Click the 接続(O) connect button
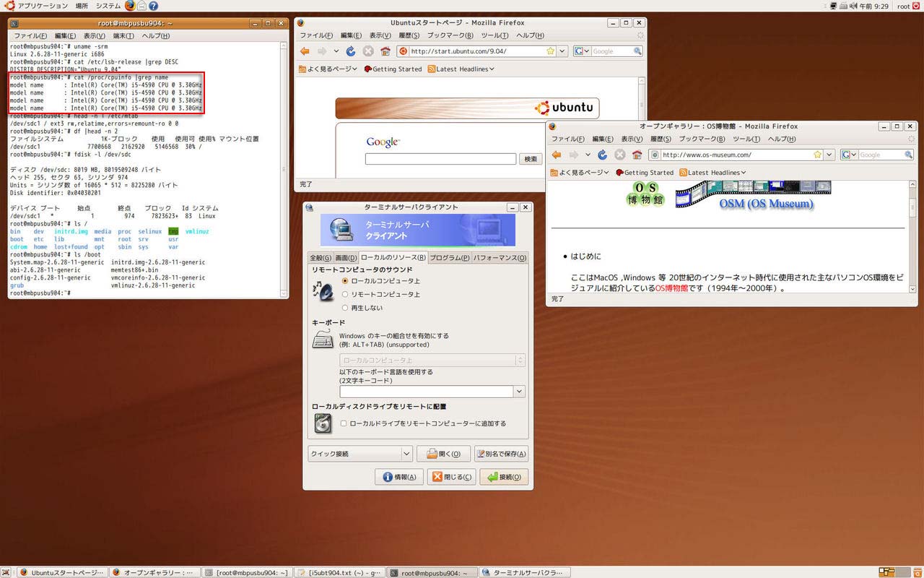The image size is (924, 578). pyautogui.click(x=504, y=477)
